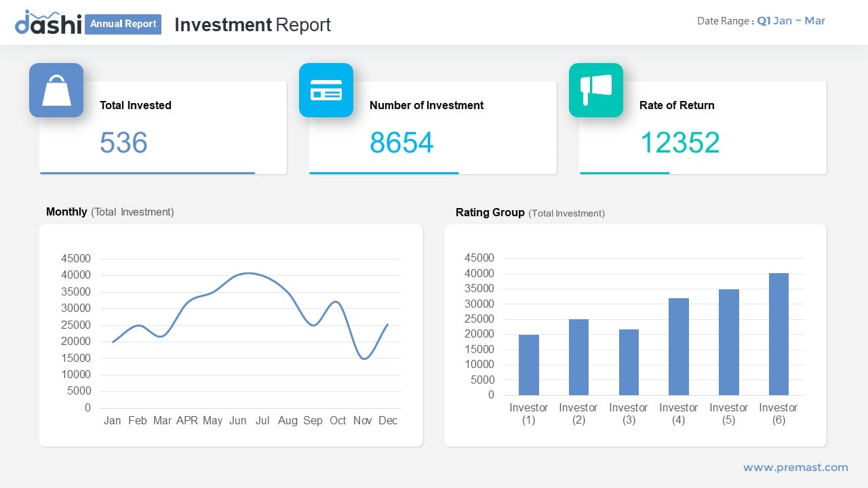Click the Rate of Return label

tap(677, 105)
